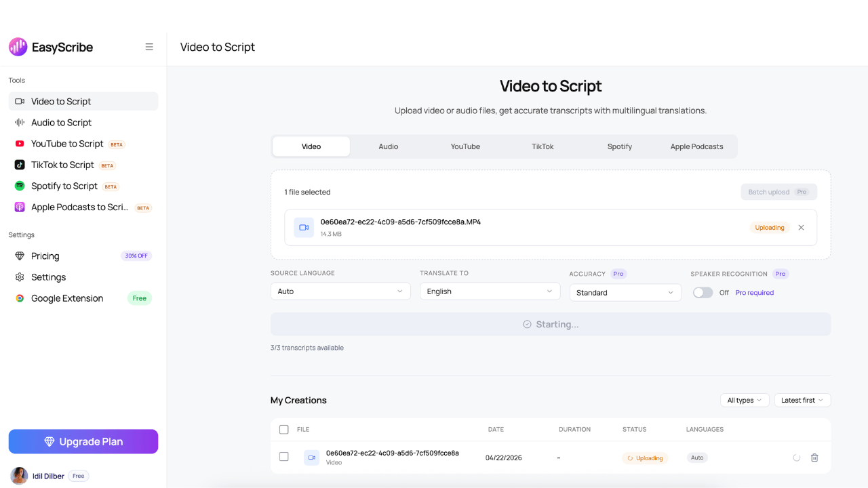The image size is (868, 488).
Task: Click the trash icon for the uploading file
Action: point(814,457)
